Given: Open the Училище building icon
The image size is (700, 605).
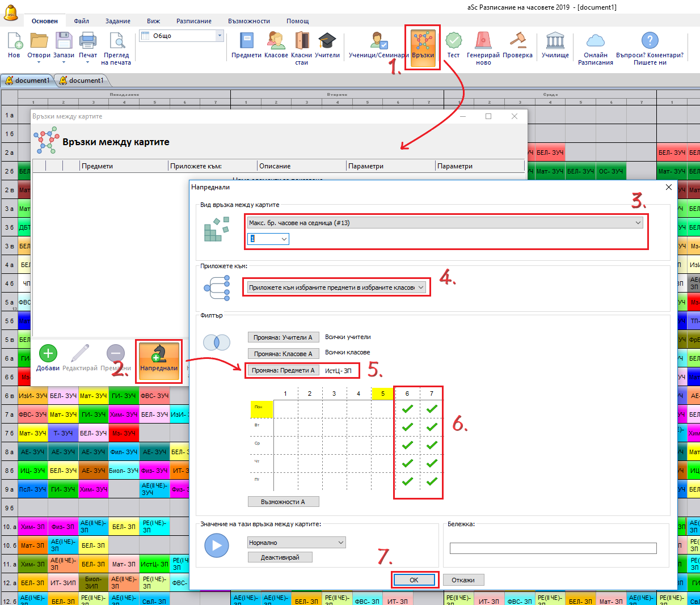Looking at the screenshot, I should 555,42.
